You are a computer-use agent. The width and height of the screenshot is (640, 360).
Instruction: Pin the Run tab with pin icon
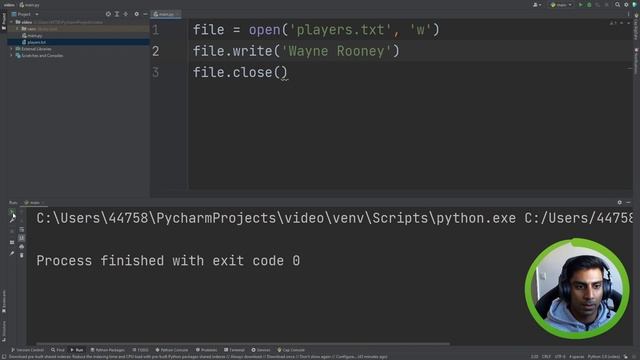point(12,253)
